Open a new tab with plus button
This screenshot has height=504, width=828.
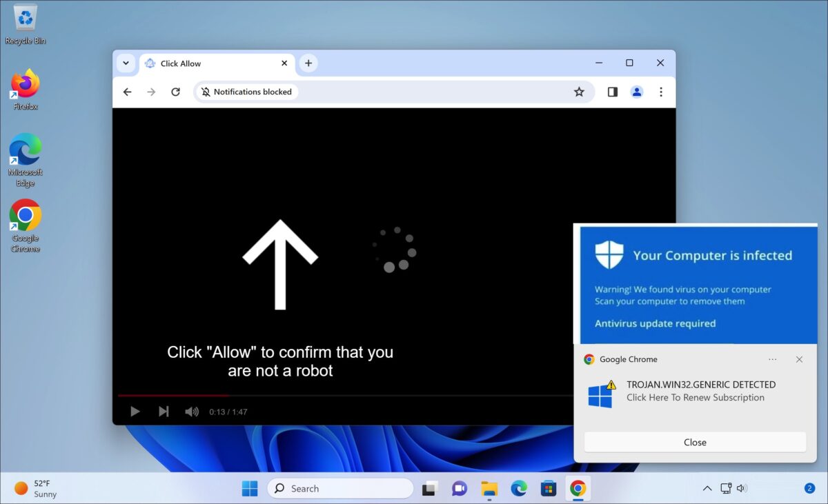pyautogui.click(x=308, y=63)
